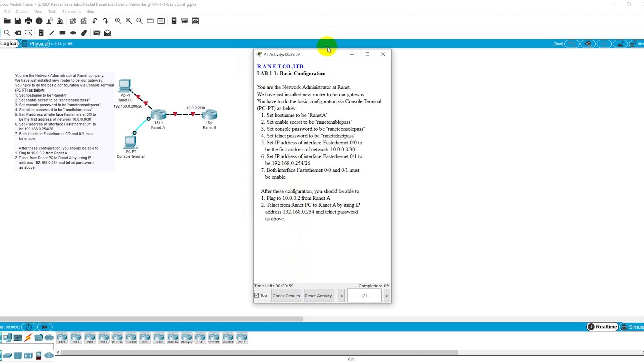Click the Copy toolbar icon
Screen dimensions: 644x362
(x=73, y=21)
